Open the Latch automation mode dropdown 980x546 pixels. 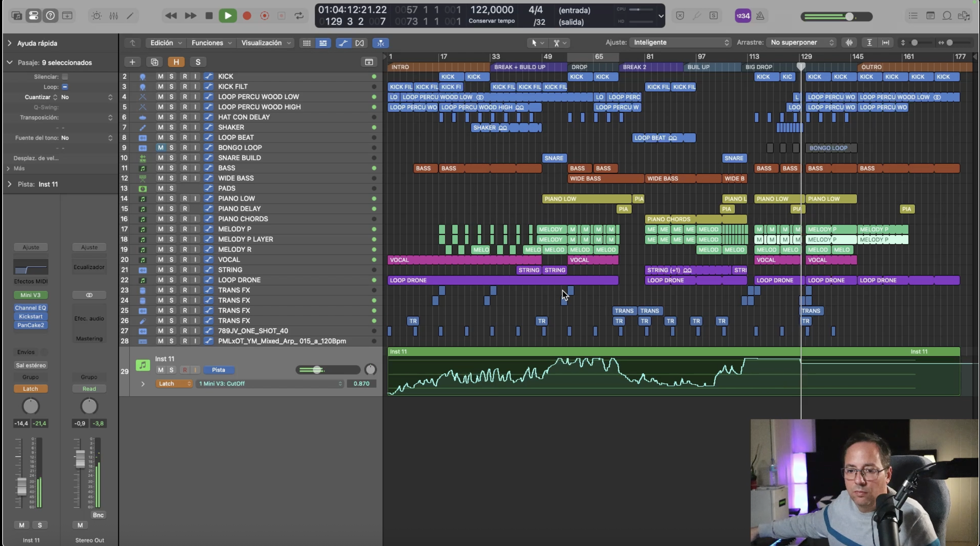coord(174,383)
